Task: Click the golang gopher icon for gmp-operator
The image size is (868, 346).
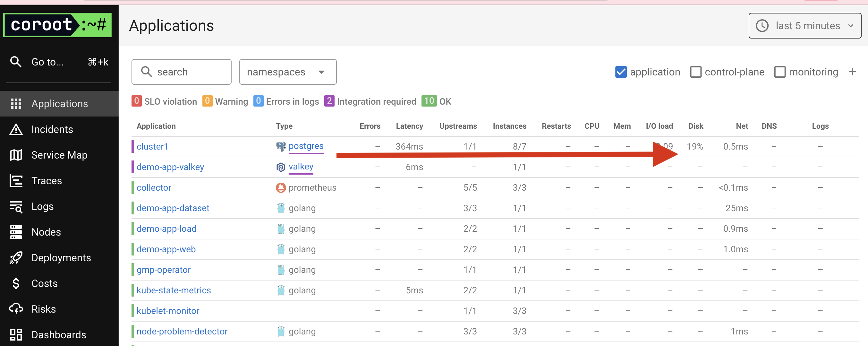Action: 281,270
